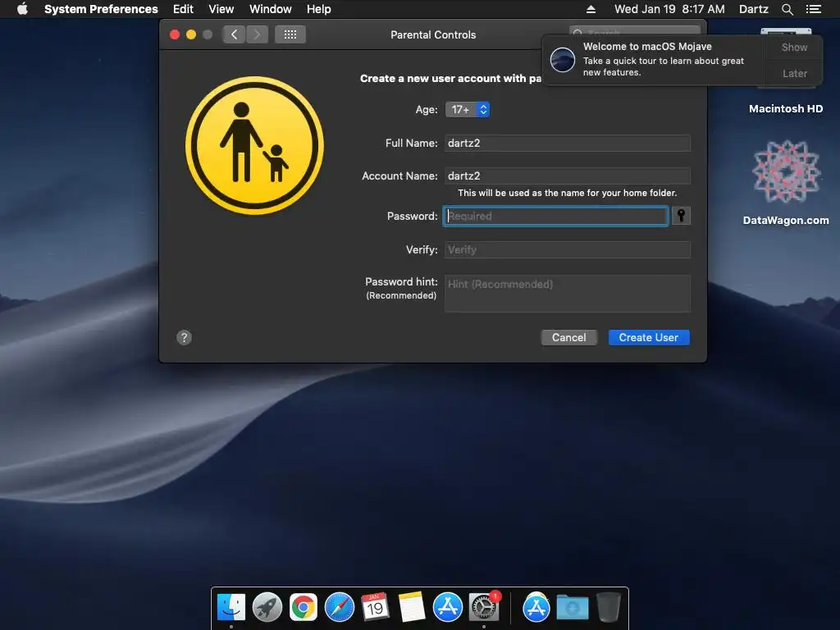Click the Account Name field
This screenshot has width=840, height=630.
[568, 176]
